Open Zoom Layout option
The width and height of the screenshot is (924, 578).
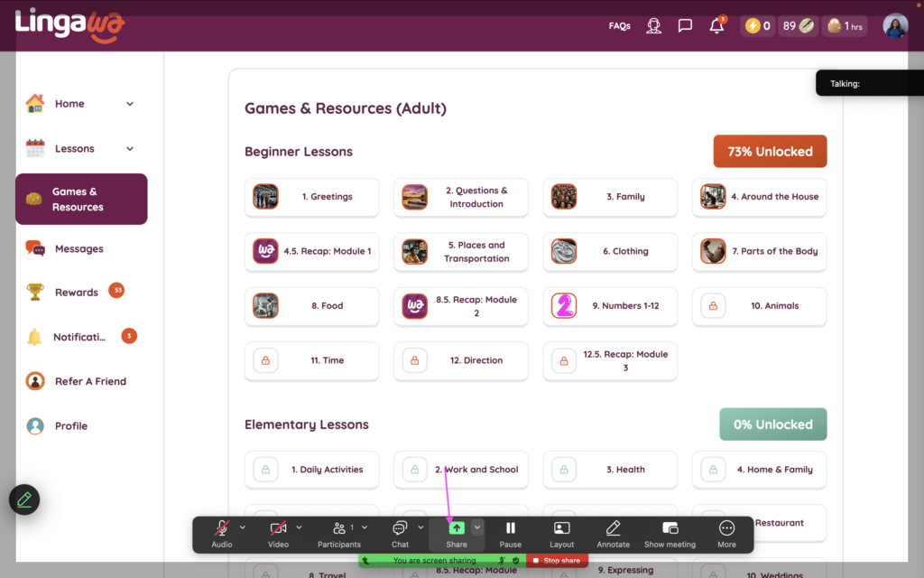(x=561, y=533)
